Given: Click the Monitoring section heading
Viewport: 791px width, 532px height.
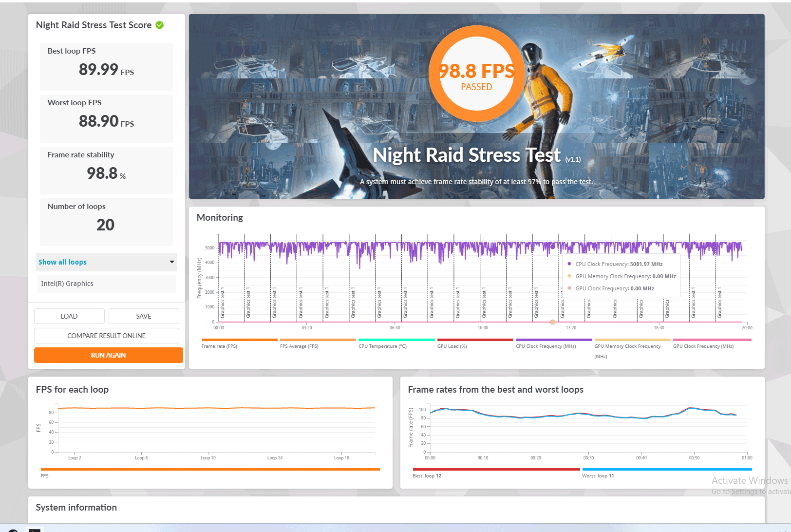Looking at the screenshot, I should point(220,218).
